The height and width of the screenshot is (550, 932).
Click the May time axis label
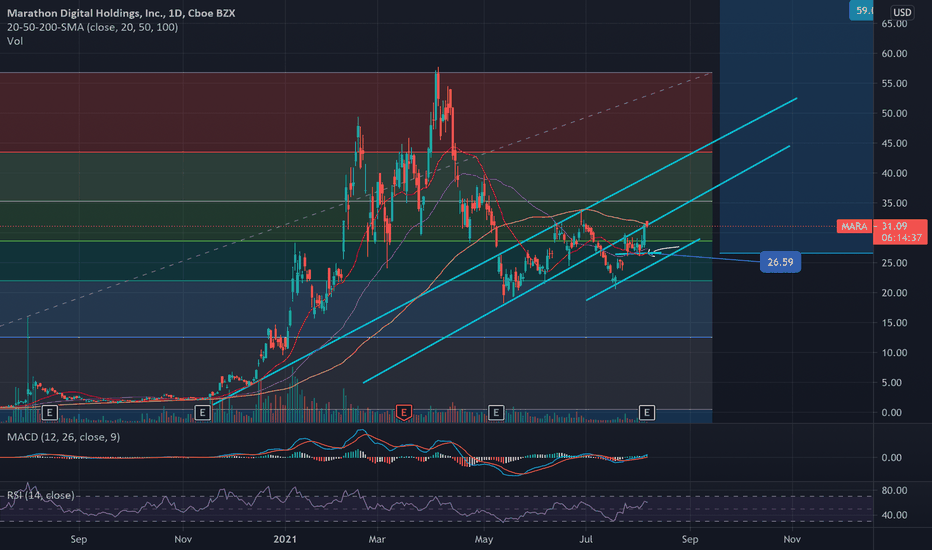tap(484, 539)
